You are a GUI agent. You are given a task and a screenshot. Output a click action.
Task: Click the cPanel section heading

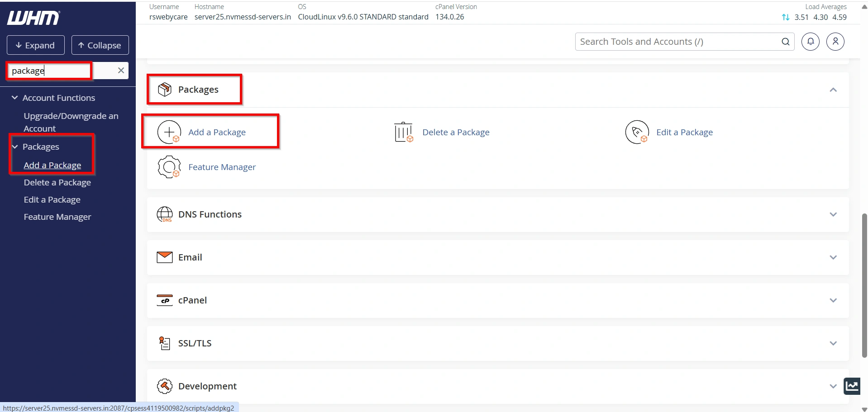click(x=192, y=300)
